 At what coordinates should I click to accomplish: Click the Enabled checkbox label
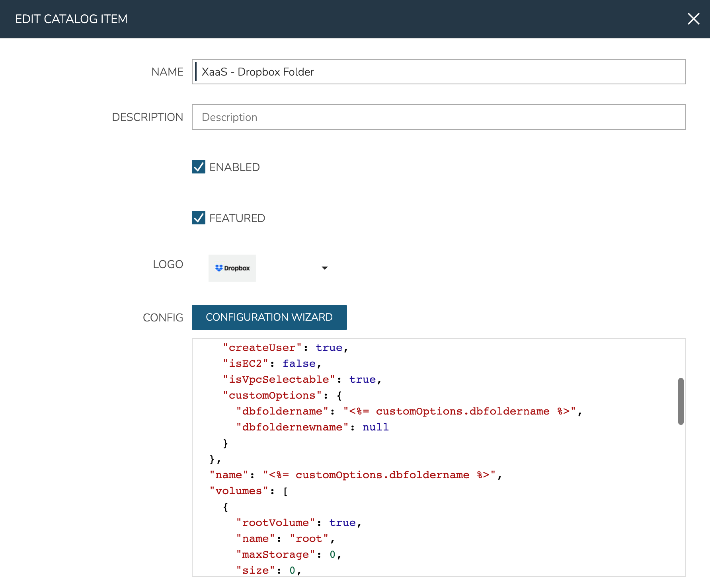point(234,167)
